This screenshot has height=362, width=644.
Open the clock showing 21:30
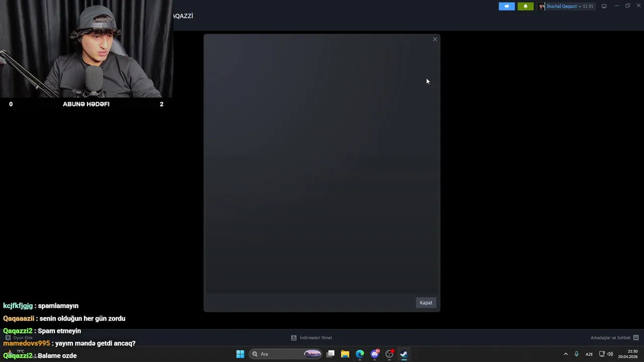click(x=628, y=354)
